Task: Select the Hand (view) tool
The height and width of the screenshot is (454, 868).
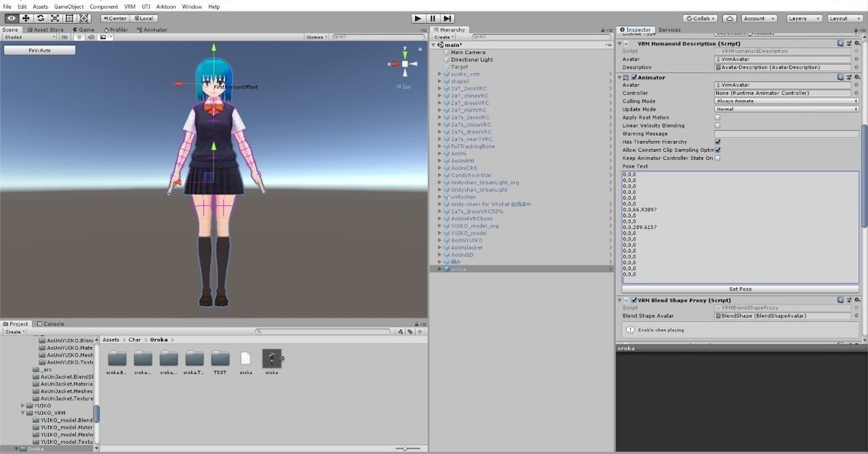Action: (11, 18)
